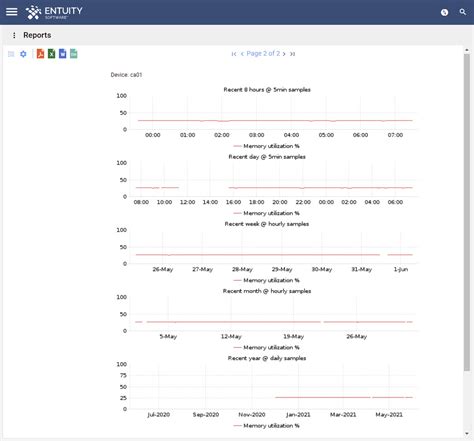Open the hamburger main menu
Screen dimensions: 474x441
point(12,12)
